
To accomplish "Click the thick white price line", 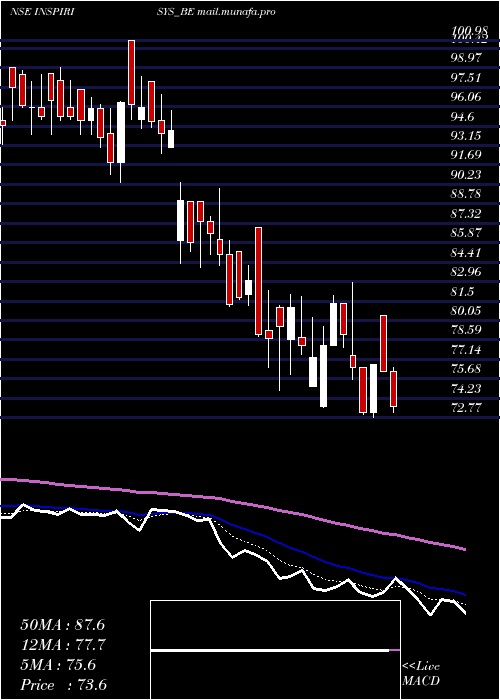I will pos(232,557).
